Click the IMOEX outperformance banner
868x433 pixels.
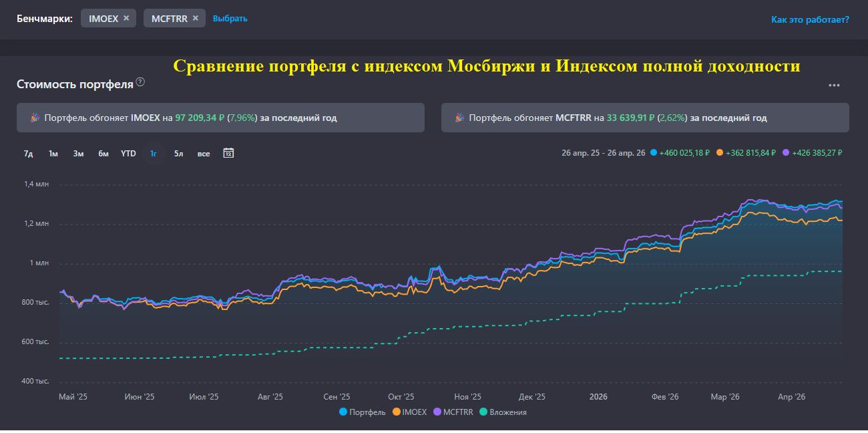click(220, 118)
